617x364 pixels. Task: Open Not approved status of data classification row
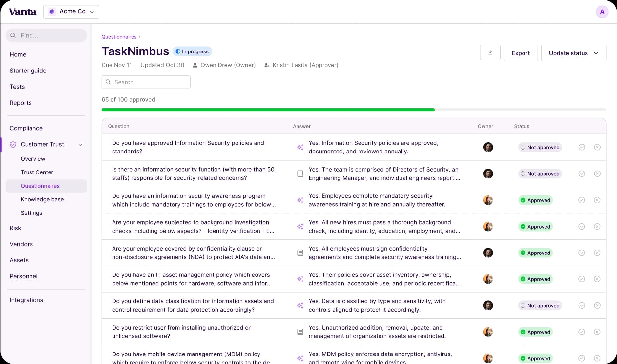click(x=540, y=305)
